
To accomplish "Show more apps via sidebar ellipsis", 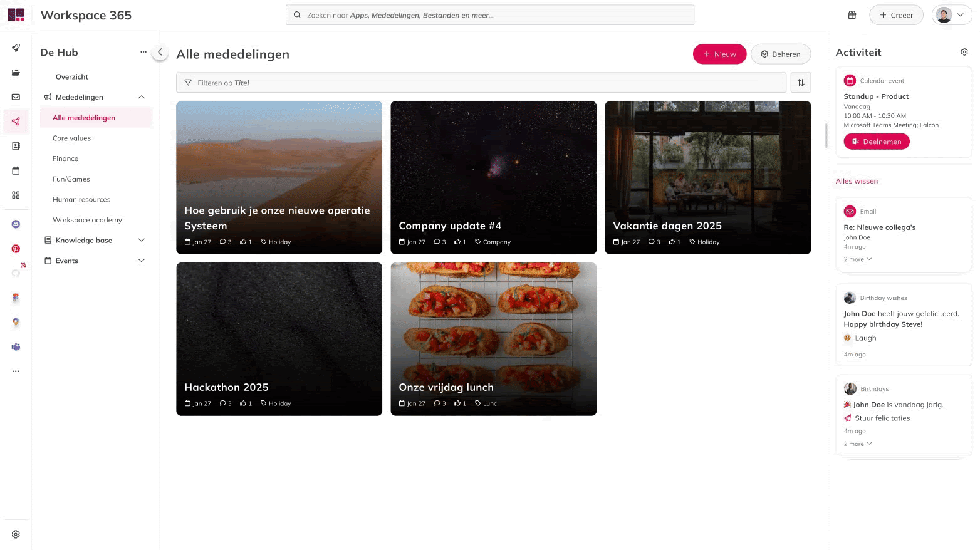I will (16, 371).
